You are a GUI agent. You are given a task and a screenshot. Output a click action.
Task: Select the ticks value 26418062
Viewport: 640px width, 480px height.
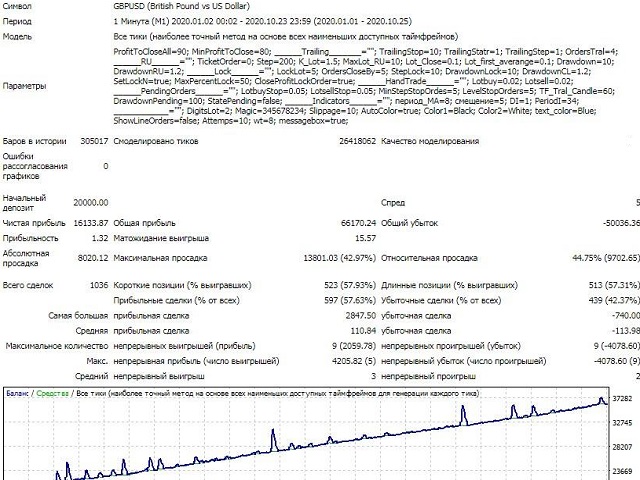pos(358,142)
